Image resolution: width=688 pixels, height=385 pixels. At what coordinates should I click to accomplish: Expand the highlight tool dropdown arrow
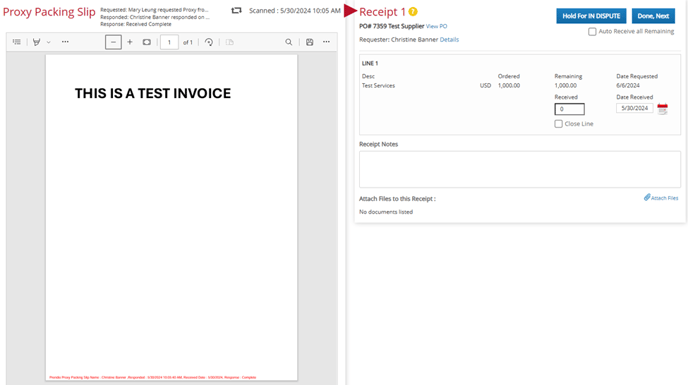pyautogui.click(x=49, y=43)
